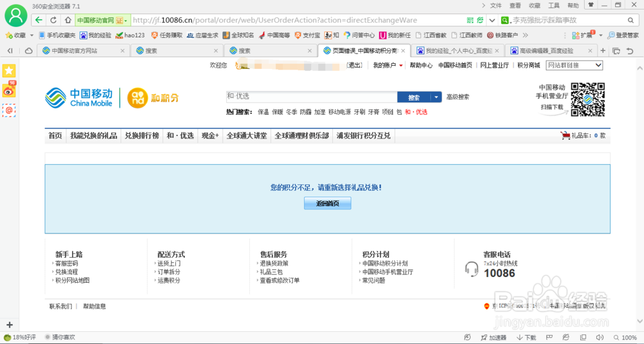
Task: Focus the 和·优选 site search field
Action: pos(311,97)
